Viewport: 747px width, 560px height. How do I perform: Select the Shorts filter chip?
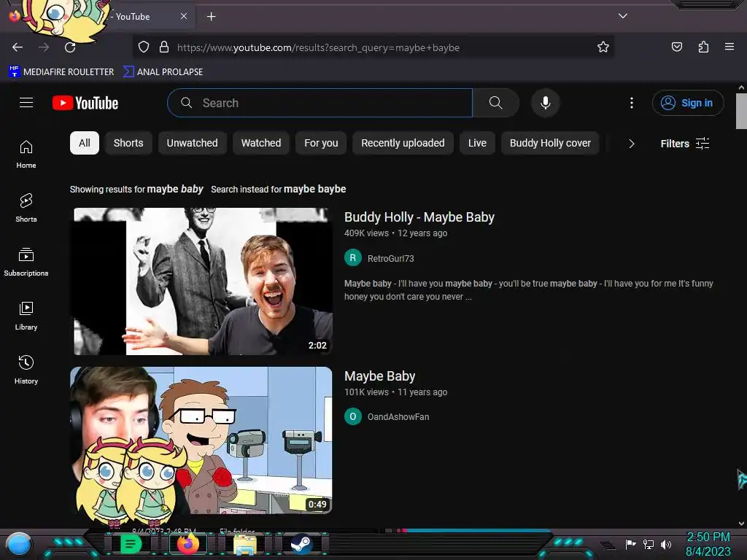click(128, 143)
